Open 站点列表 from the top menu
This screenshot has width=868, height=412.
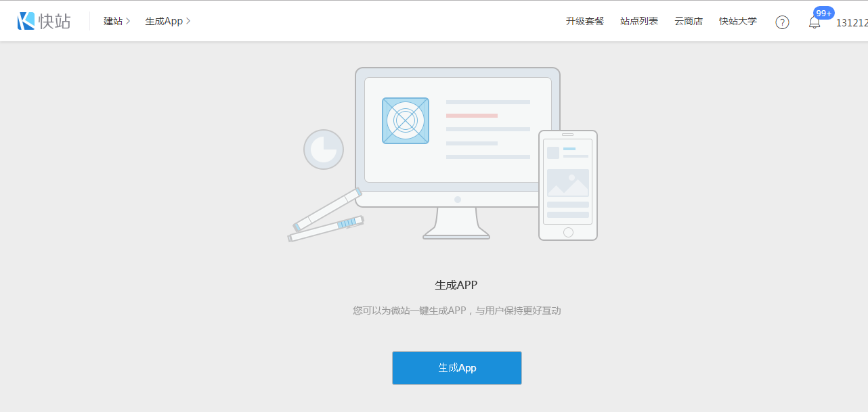coord(638,22)
